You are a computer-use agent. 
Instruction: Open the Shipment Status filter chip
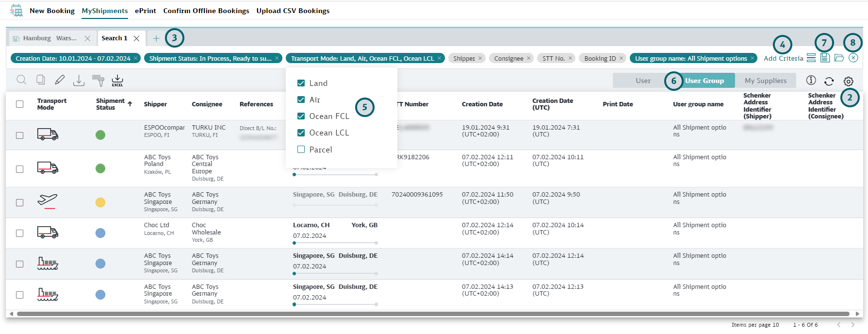(210, 58)
